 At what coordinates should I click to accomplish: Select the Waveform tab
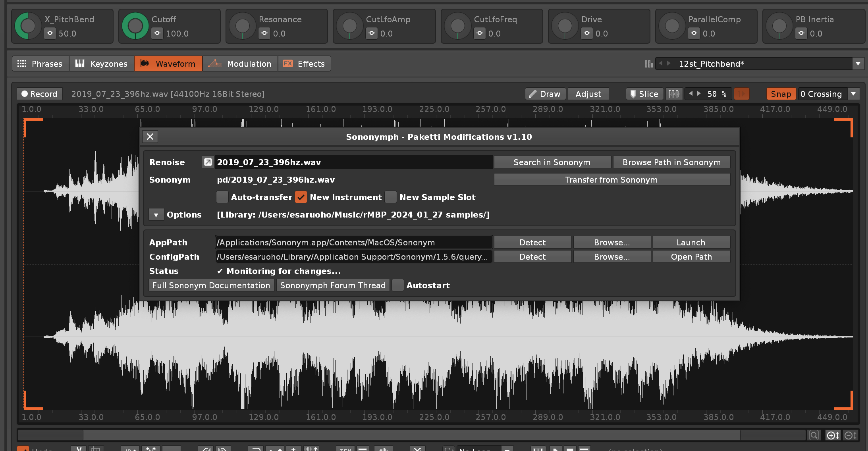pos(168,64)
